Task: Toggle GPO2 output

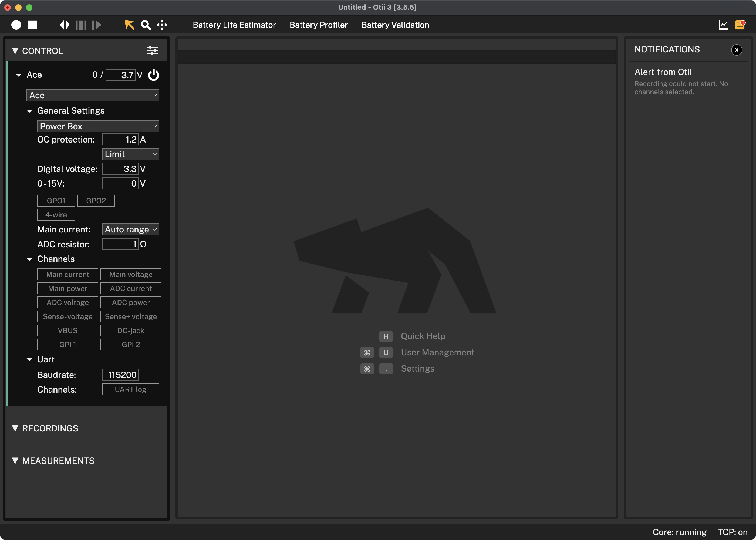Action: pyautogui.click(x=96, y=201)
